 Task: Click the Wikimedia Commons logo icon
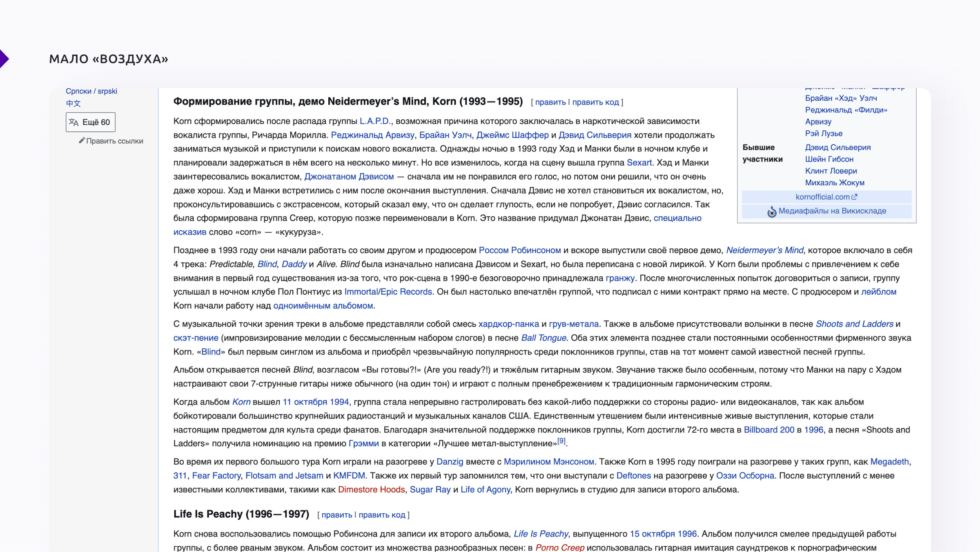tap(772, 211)
